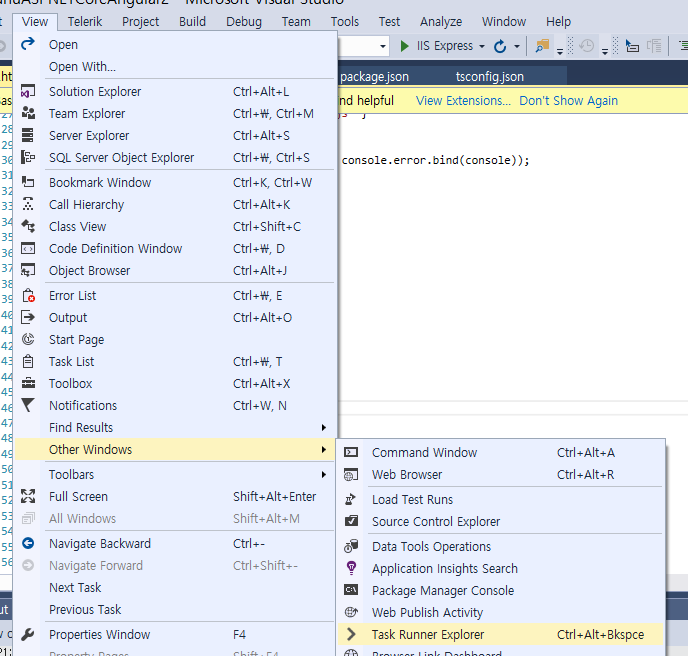This screenshot has height=656, width=688.
Task: Click the Command Window icon
Action: point(351,452)
